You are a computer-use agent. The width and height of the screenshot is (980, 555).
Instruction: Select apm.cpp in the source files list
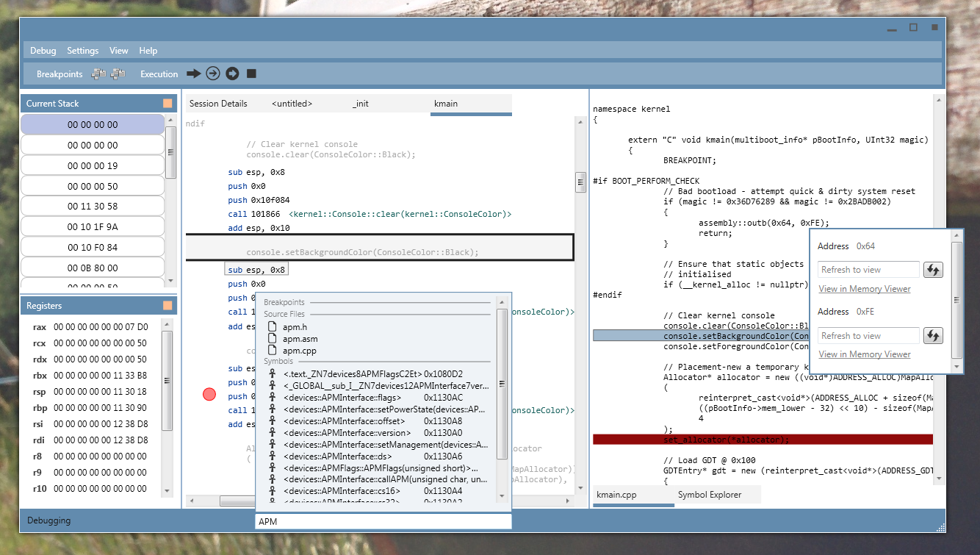coord(299,351)
